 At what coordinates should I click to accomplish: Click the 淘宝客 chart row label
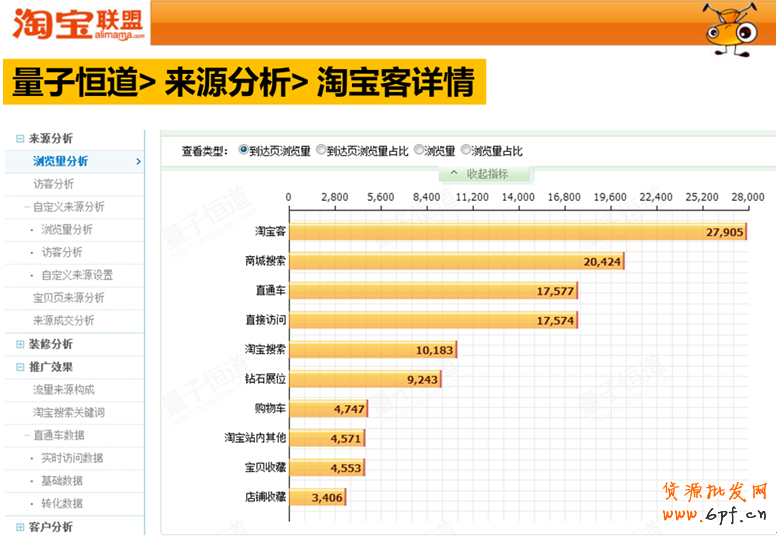point(270,231)
